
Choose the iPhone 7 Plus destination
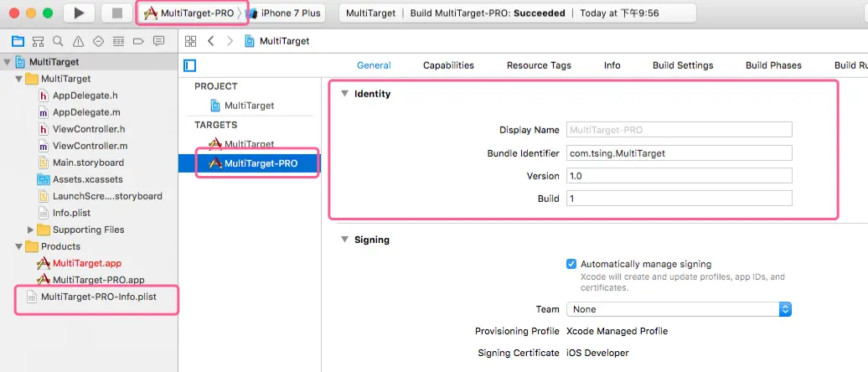click(x=284, y=13)
